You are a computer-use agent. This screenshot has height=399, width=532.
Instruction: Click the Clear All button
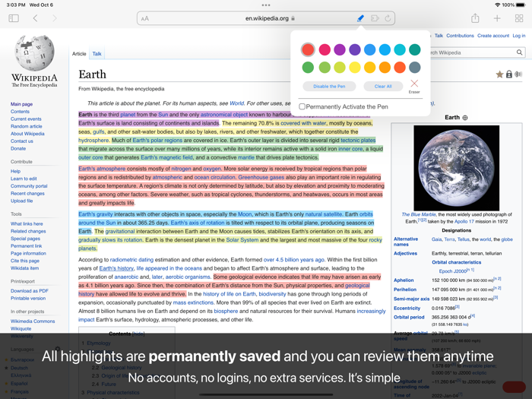coord(383,86)
